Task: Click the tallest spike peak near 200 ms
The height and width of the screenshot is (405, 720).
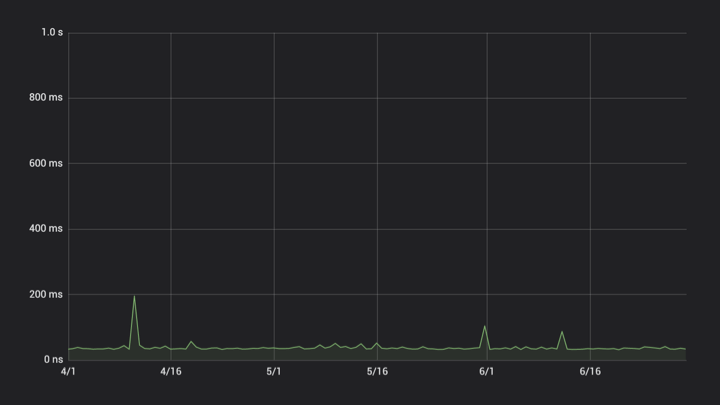Action: pyautogui.click(x=134, y=297)
